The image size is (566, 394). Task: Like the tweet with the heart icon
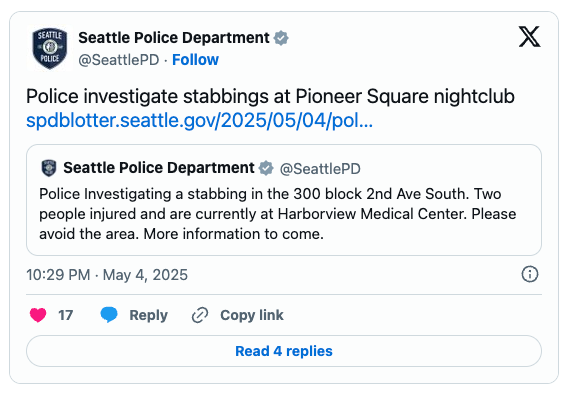click(38, 315)
